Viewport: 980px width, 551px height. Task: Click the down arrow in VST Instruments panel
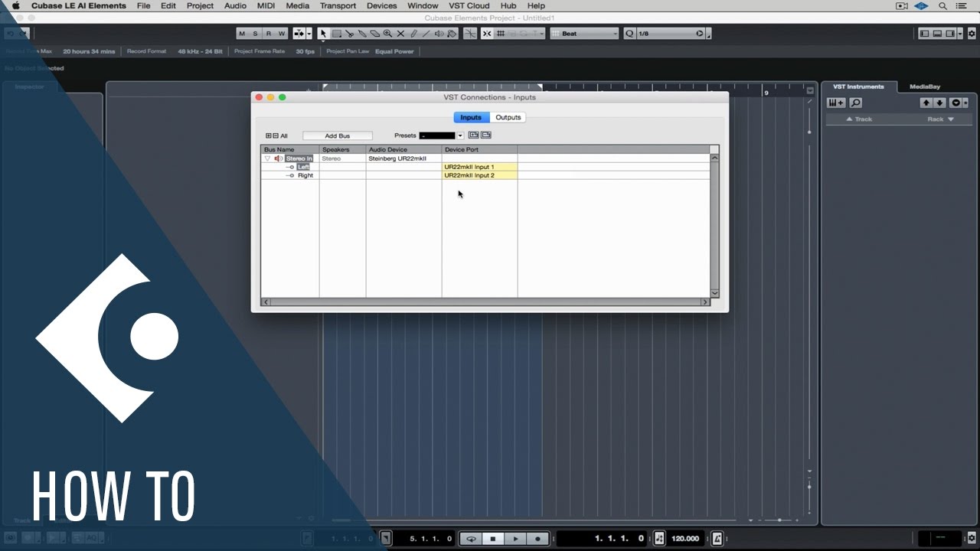click(940, 103)
